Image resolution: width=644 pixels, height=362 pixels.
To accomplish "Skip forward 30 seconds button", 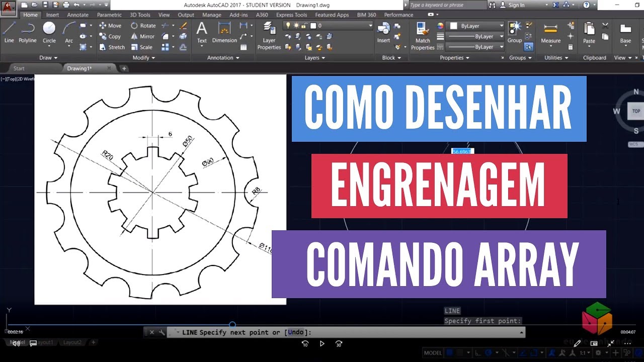I will click(339, 344).
